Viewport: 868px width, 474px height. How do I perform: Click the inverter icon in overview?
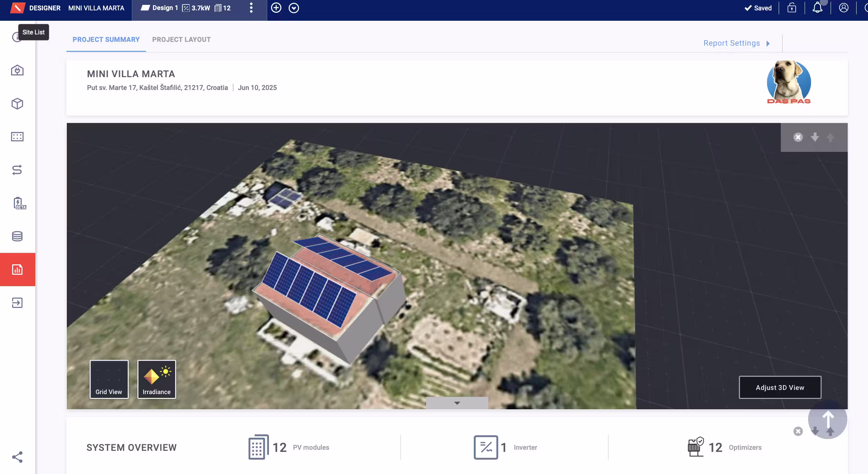tap(486, 447)
